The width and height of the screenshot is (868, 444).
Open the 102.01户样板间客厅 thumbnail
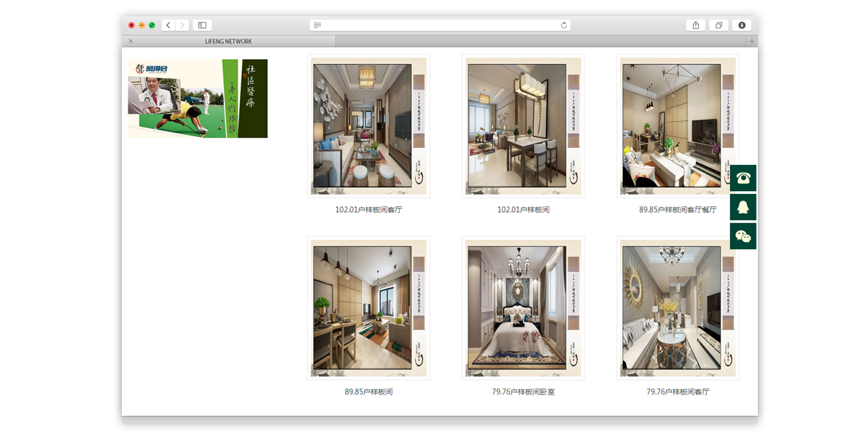click(368, 126)
